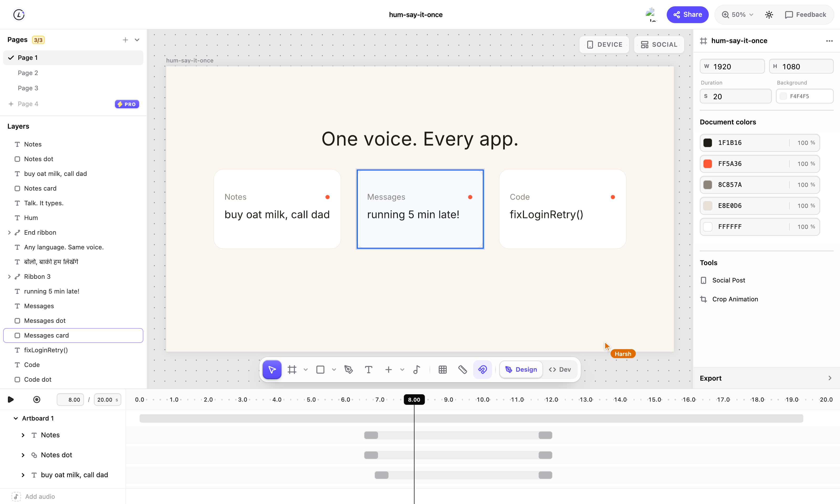840x504 pixels.
Task: Expand Notes dot timeline row
Action: pos(23,455)
